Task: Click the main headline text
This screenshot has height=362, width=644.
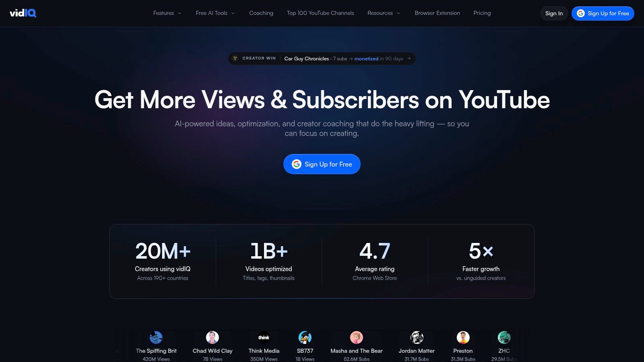Action: (x=322, y=100)
